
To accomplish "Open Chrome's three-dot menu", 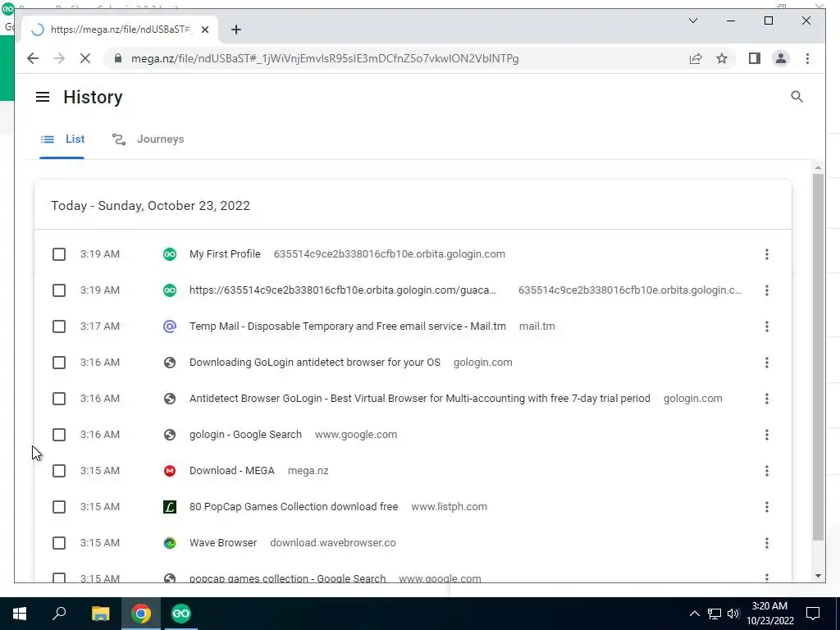I will click(x=807, y=58).
